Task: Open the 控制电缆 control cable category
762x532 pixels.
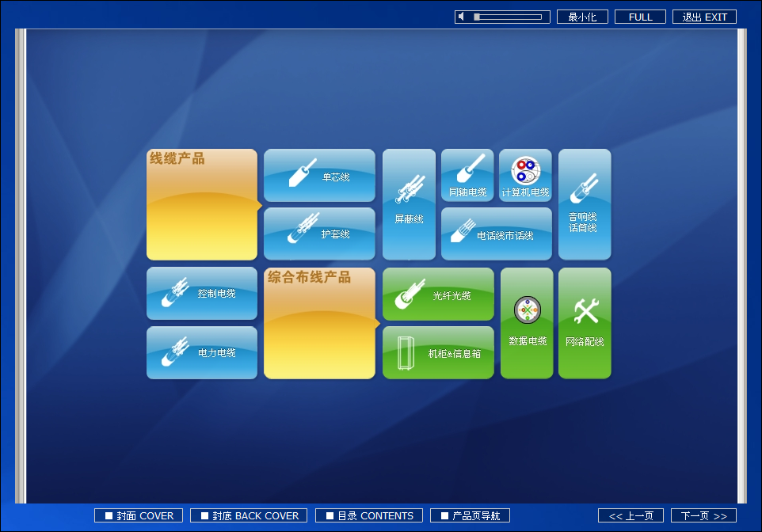Action: 202,293
